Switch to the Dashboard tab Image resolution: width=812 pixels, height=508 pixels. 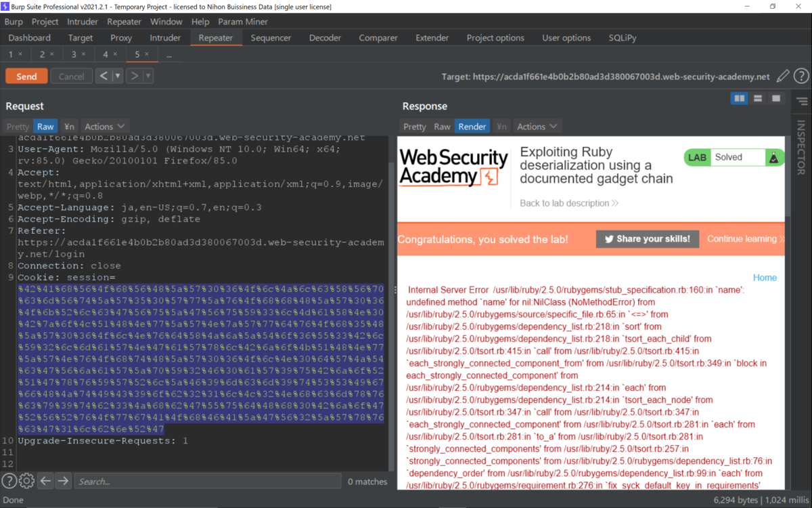click(x=30, y=38)
